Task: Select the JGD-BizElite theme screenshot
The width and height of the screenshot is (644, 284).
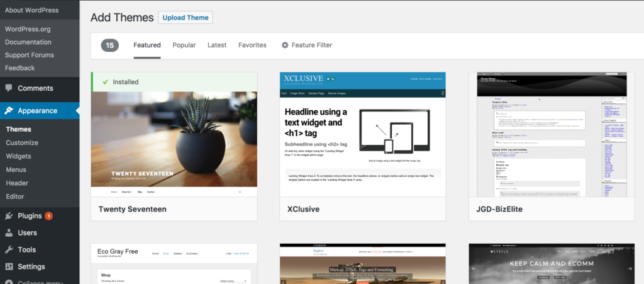Action: (552, 135)
